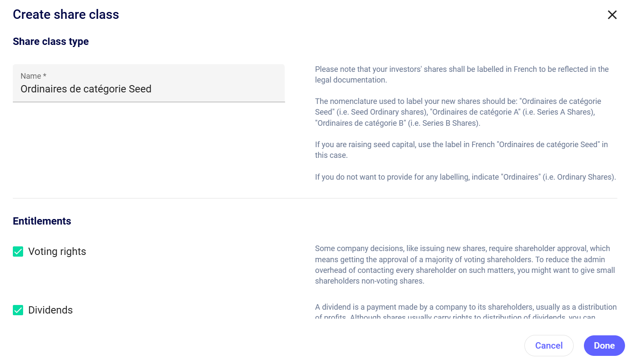
Task: Click the paragraph ending "(i.e. Ordinary Shares)"
Action: [465, 177]
